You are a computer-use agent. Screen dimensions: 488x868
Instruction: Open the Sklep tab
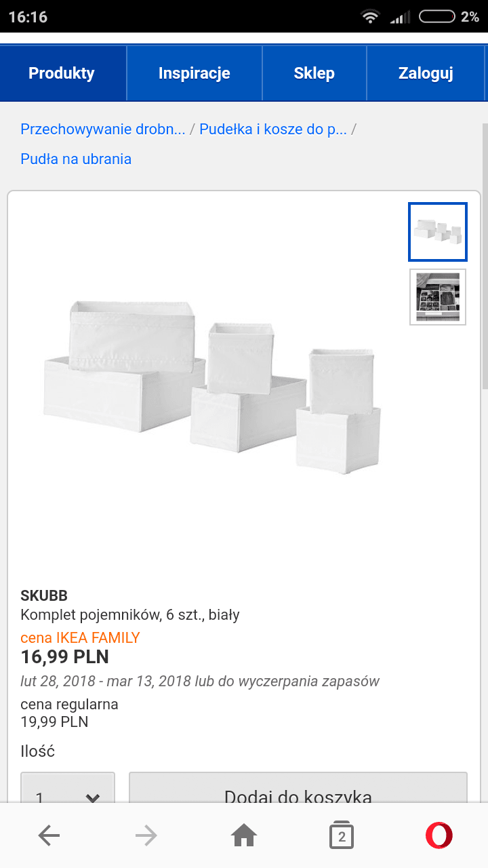(314, 73)
